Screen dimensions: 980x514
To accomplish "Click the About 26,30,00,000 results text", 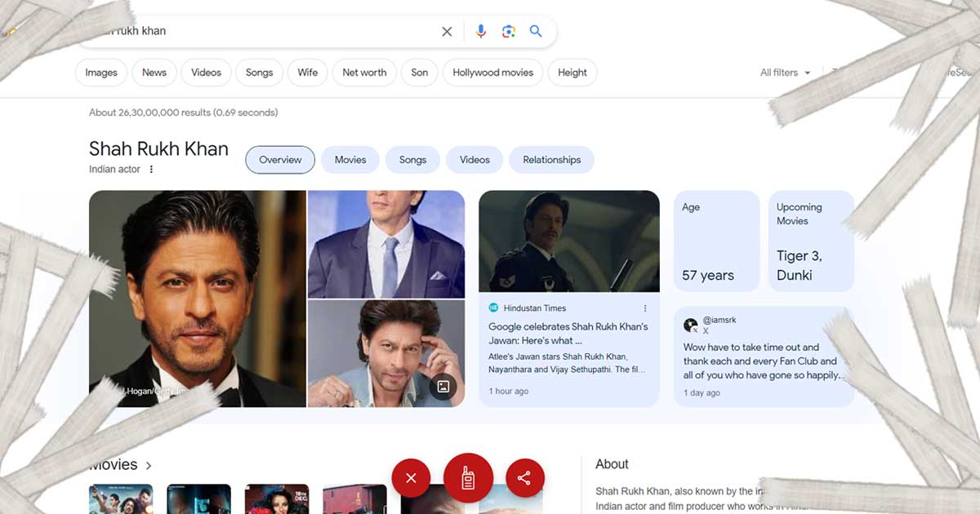I will pos(183,113).
